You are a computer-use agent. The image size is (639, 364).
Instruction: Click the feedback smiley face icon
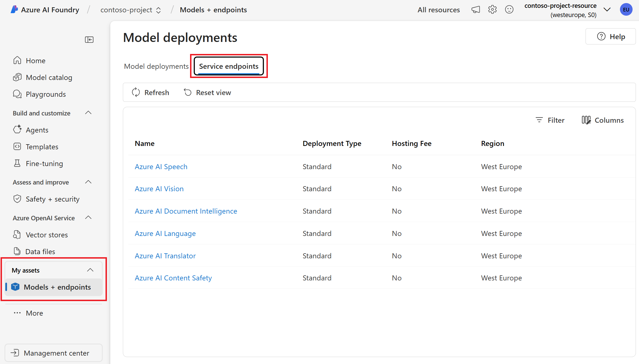click(x=509, y=10)
